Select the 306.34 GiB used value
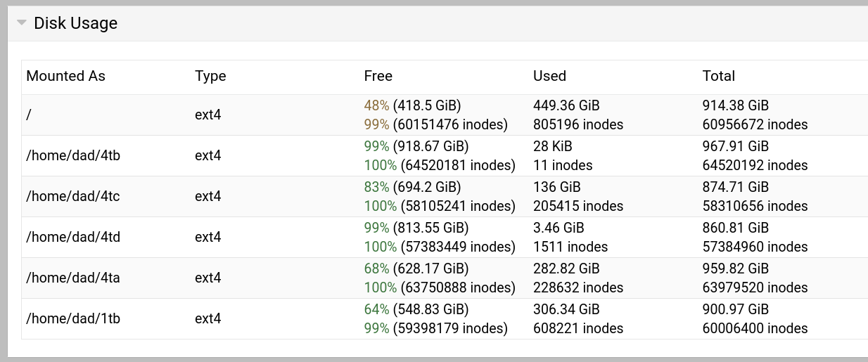The width and height of the screenshot is (868, 362). (566, 309)
